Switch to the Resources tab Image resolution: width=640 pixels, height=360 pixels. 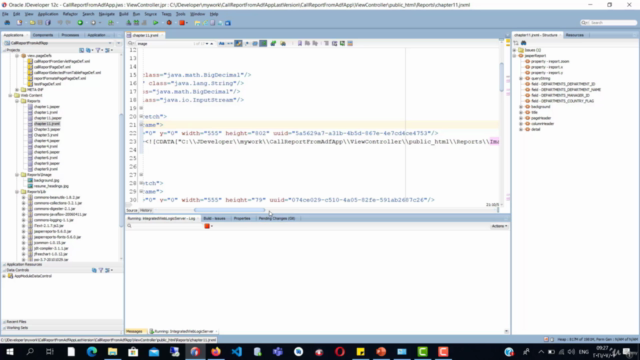click(x=574, y=35)
